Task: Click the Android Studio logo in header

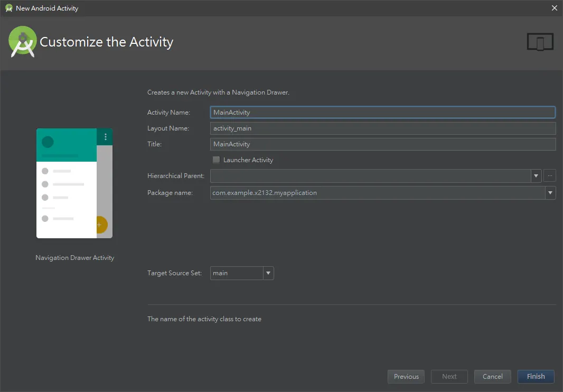Action: pos(22,42)
